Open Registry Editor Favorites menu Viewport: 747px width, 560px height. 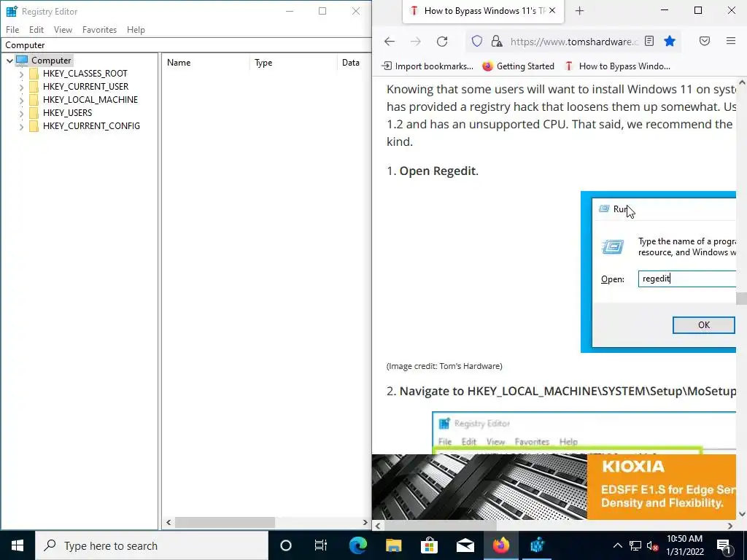[99, 29]
